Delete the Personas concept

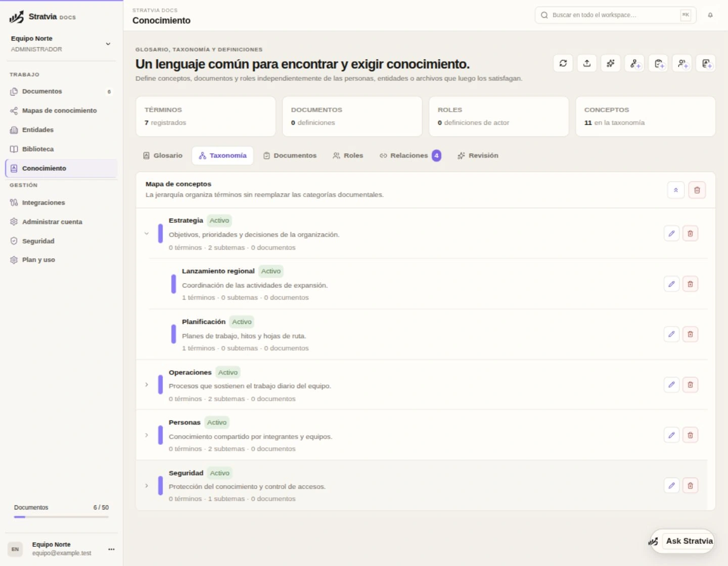[x=690, y=435]
